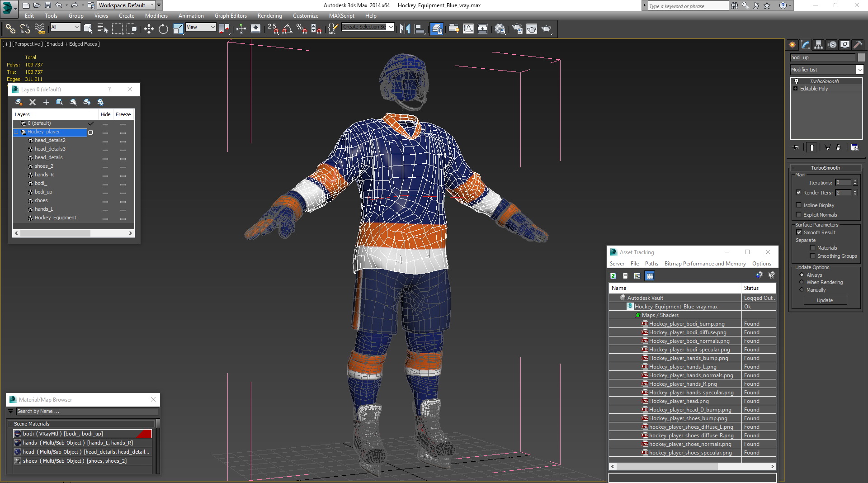Open Paths menu in Asset Tracking
The width and height of the screenshot is (868, 483).
pyautogui.click(x=651, y=264)
